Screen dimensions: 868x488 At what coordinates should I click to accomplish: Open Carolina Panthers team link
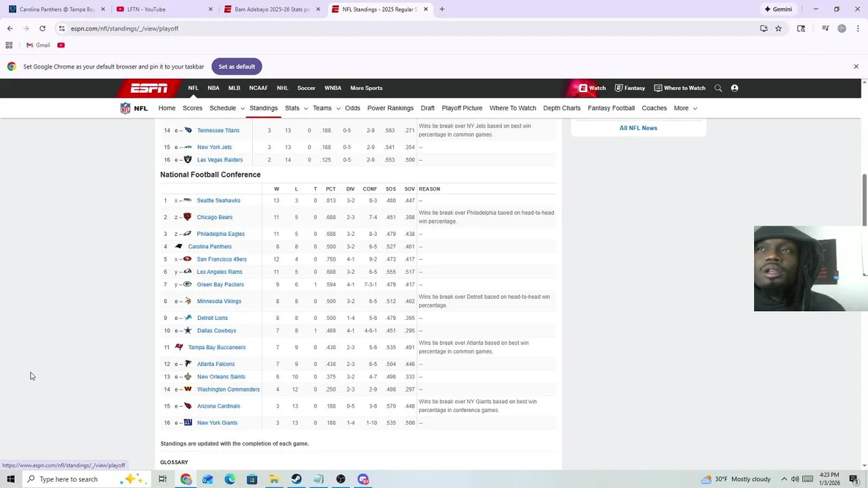210,247
